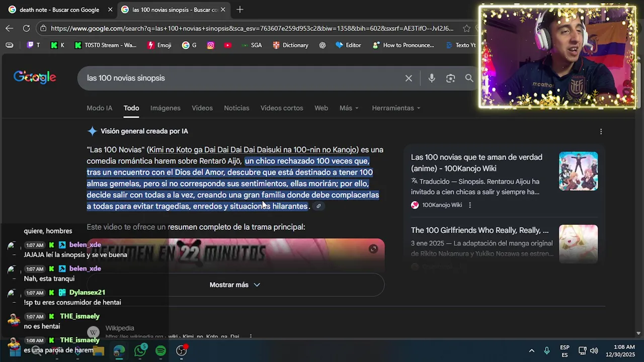This screenshot has height=362, width=644.
Task: Open Spotify from taskbar
Action: point(160,351)
